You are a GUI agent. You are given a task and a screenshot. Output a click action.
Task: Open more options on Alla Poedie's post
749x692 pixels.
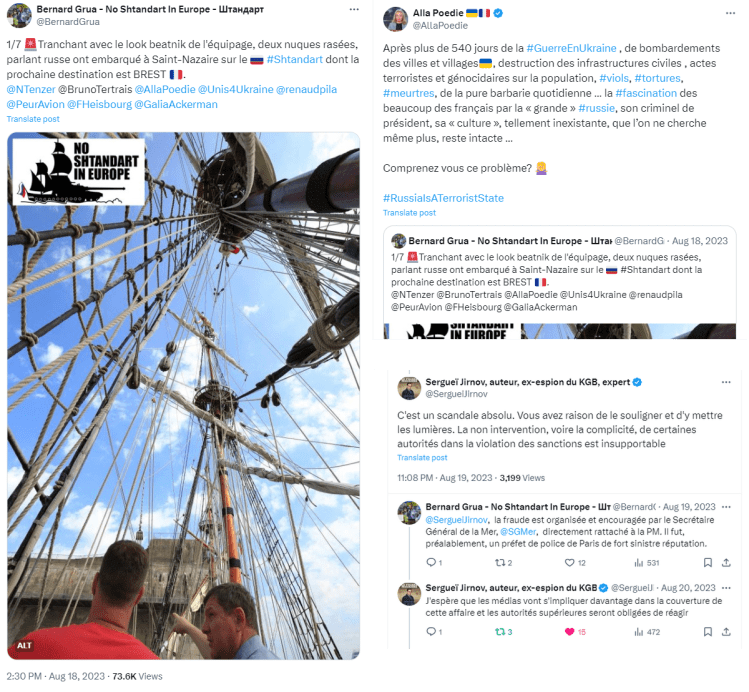point(730,13)
